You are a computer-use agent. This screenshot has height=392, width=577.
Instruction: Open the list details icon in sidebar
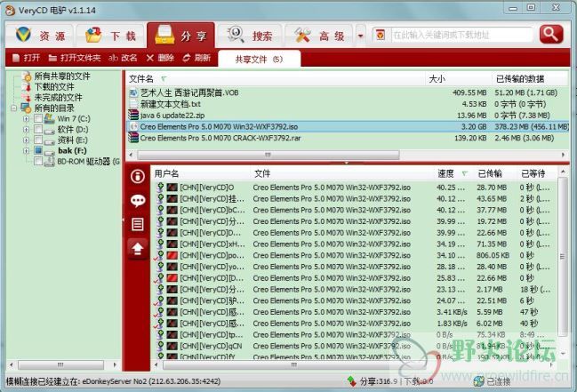coord(138,224)
